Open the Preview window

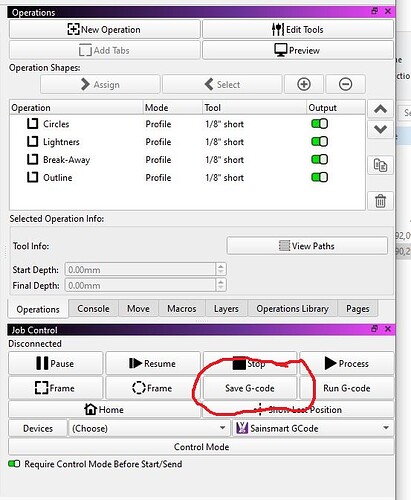298,50
